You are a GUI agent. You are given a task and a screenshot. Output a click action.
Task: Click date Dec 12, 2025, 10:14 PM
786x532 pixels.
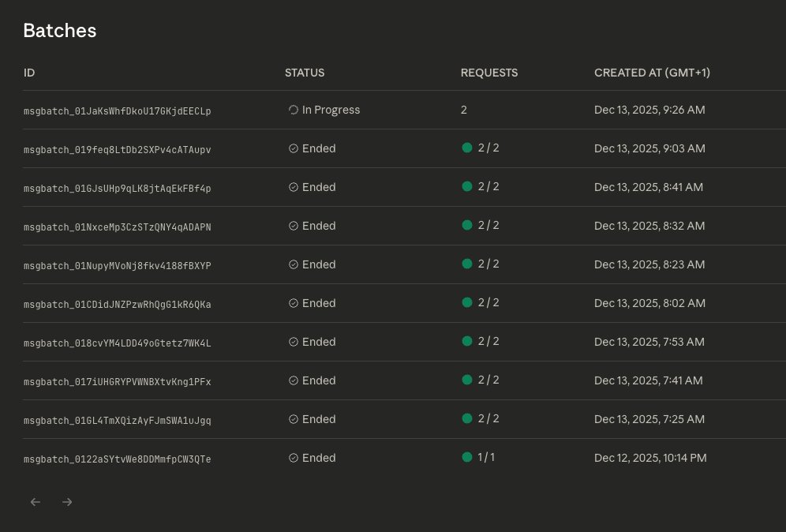[650, 458]
